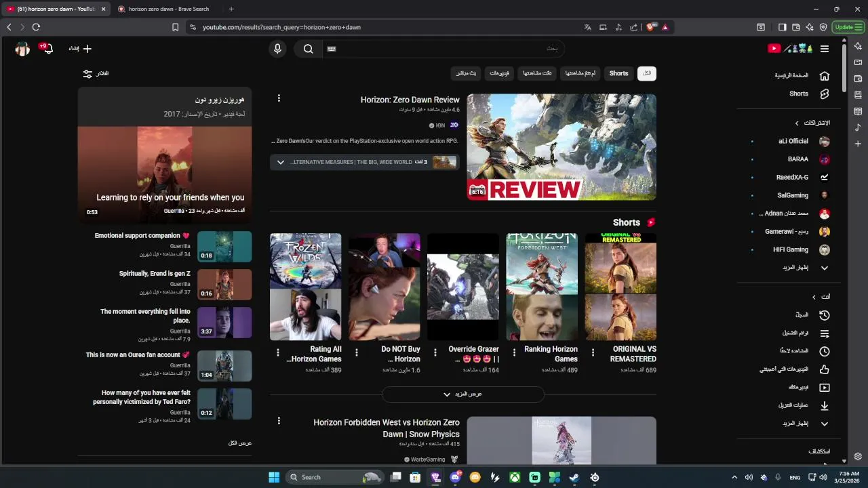Open sidebar settings gear at bottom right
The image size is (868, 488).
click(858, 457)
